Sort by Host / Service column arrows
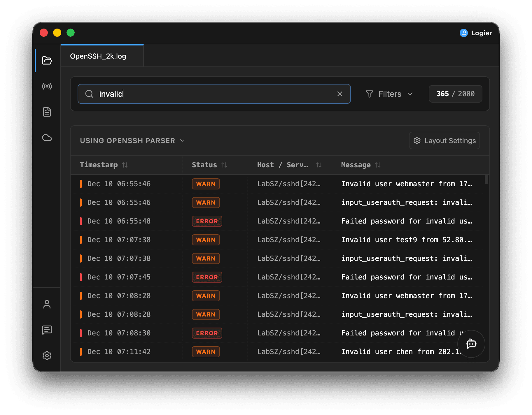The width and height of the screenshot is (532, 415). click(x=319, y=165)
